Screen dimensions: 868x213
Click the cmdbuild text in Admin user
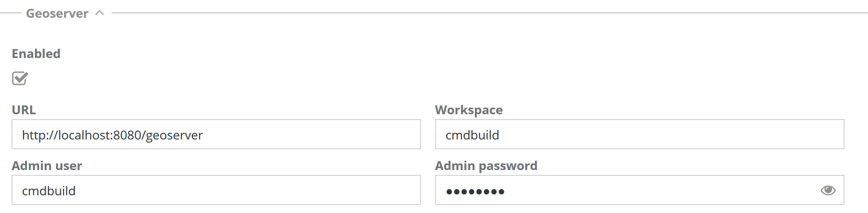(49, 191)
